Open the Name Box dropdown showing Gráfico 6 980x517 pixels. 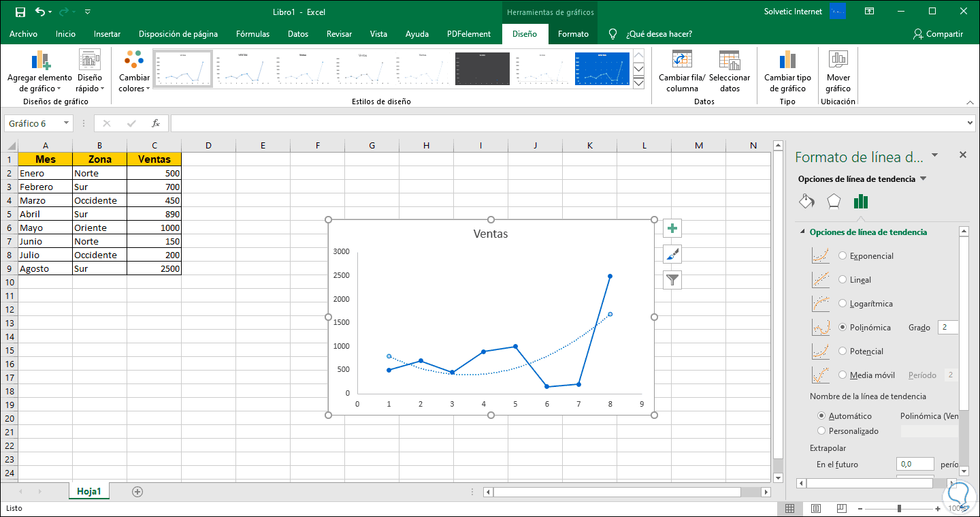(x=67, y=123)
